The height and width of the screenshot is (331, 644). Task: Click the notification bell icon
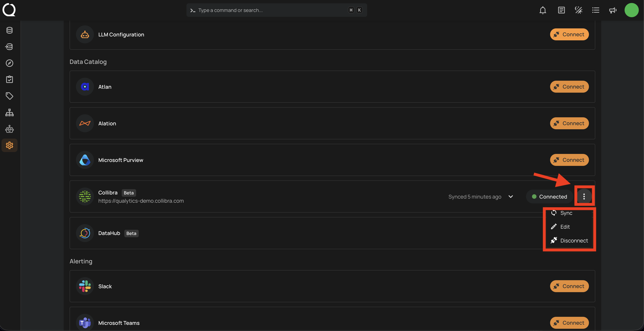coord(542,10)
